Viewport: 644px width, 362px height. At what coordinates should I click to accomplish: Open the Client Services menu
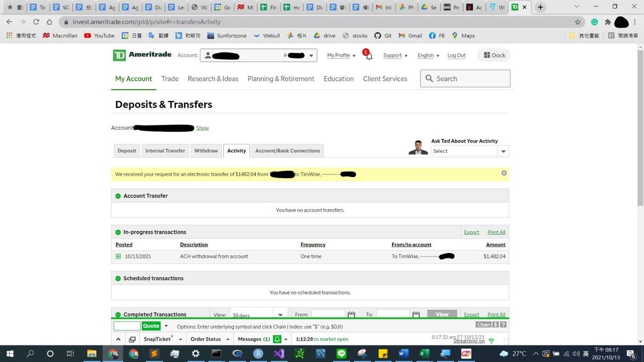coord(385,79)
